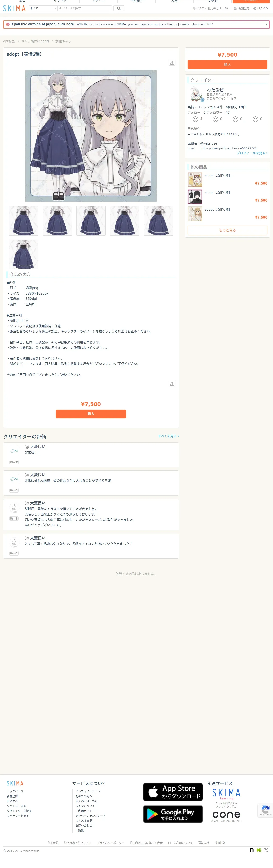Image resolution: width=273 pixels, height=868 pixels.
Task: Click App Store download badge
Action: point(173,792)
